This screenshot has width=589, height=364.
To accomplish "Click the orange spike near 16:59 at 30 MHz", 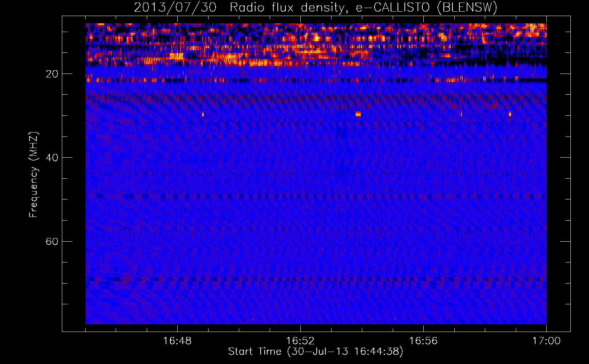I will 510,114.
